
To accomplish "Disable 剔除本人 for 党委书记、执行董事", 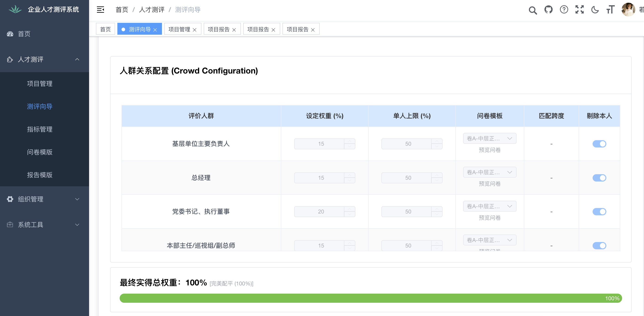I will (599, 211).
